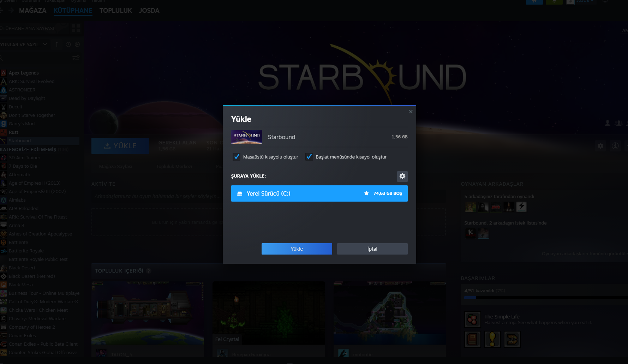This screenshot has height=364, width=628.
Task: Click the single friend icon over the banner
Action: click(608, 123)
